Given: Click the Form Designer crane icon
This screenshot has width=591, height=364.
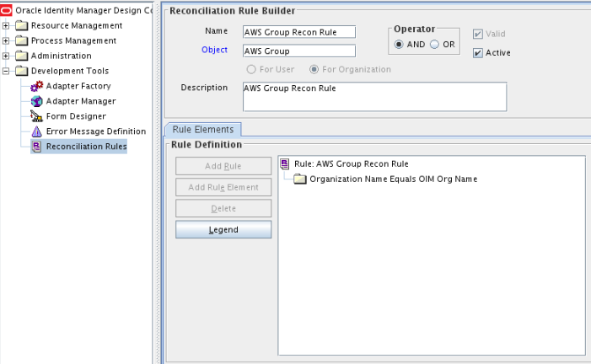Looking at the screenshot, I should pyautogui.click(x=36, y=116).
